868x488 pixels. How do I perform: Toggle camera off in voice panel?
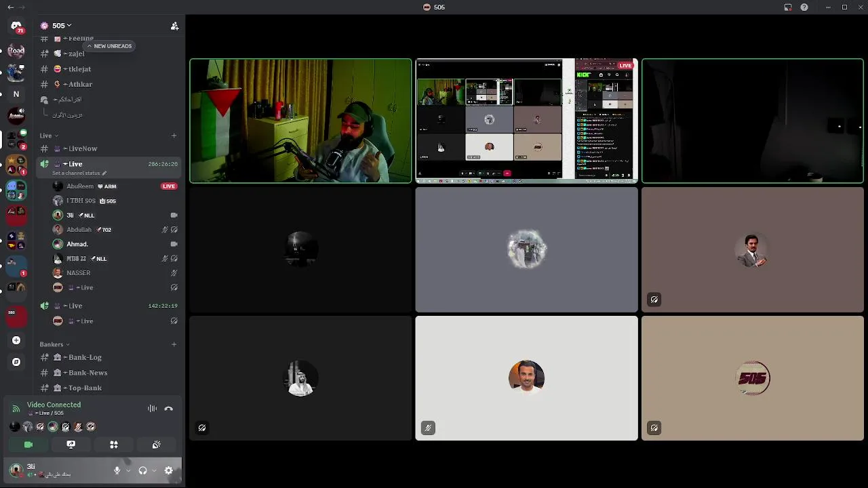tap(28, 445)
